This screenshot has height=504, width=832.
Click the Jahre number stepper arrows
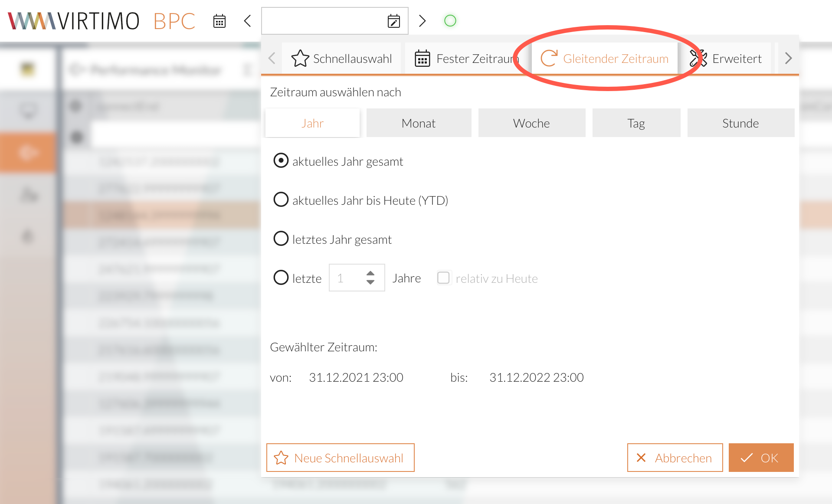(x=370, y=278)
